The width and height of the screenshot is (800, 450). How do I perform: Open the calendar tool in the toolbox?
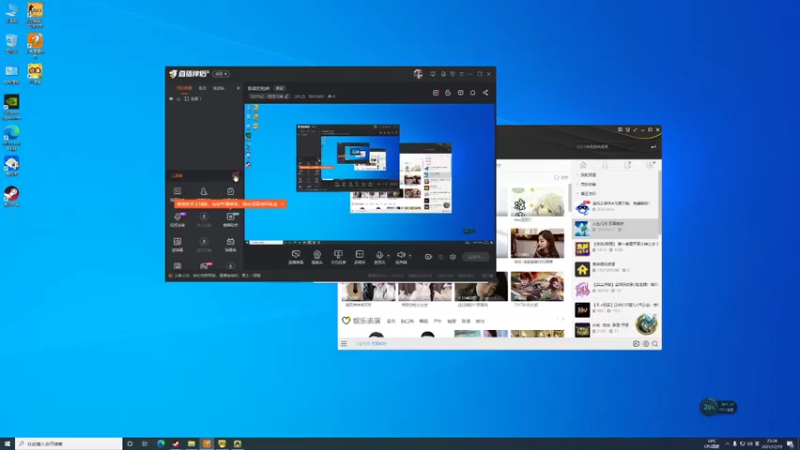231,244
